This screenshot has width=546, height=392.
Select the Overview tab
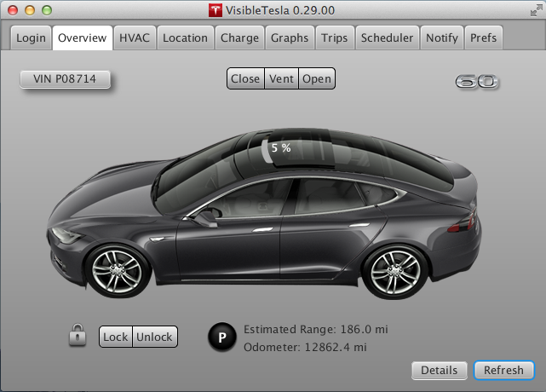click(x=82, y=37)
